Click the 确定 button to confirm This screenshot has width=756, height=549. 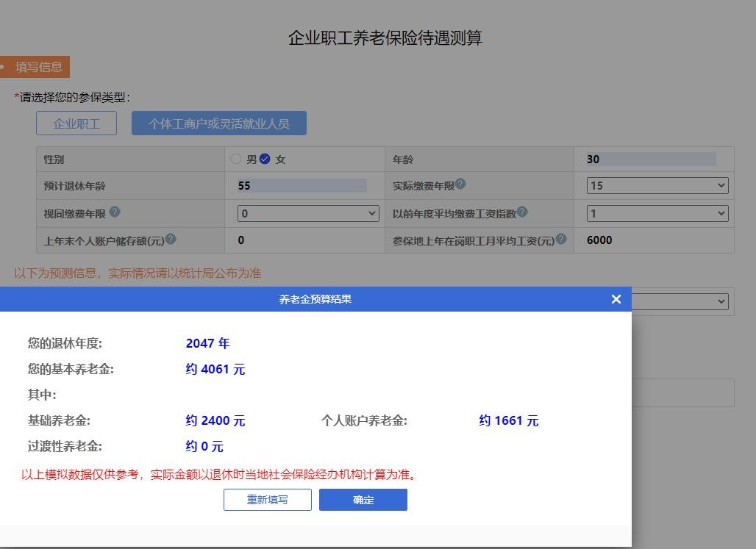coord(363,499)
